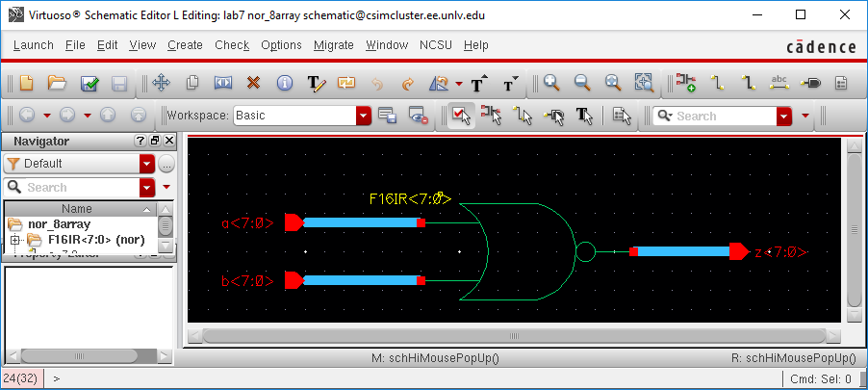Click the Forward navigation arrow
Image resolution: width=868 pixels, height=390 pixels.
pos(67,116)
